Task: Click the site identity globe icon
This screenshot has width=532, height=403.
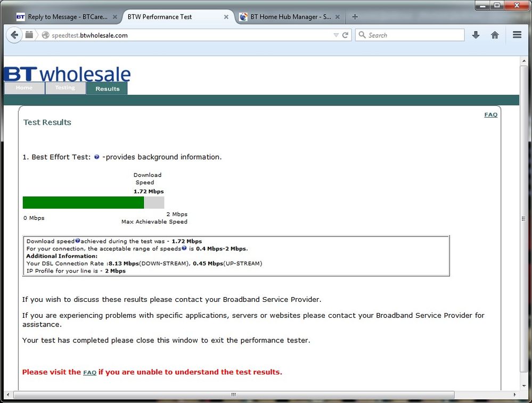Action: tap(45, 35)
